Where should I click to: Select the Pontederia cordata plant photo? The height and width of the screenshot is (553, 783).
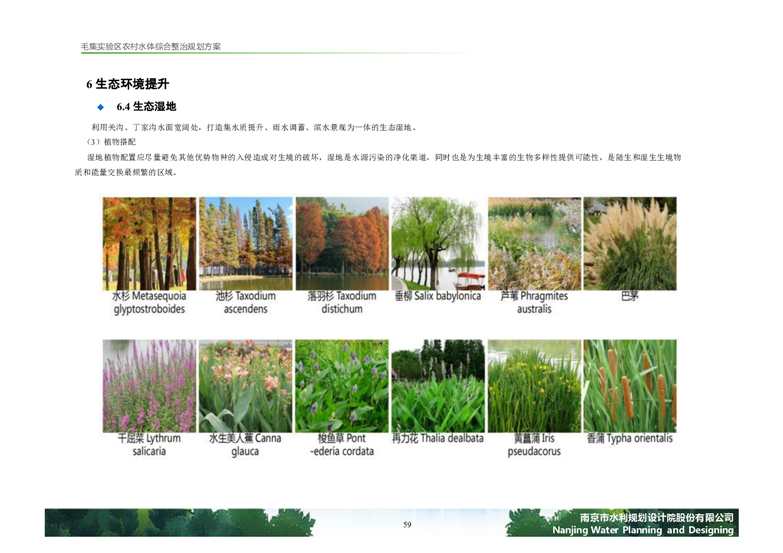coord(341,385)
